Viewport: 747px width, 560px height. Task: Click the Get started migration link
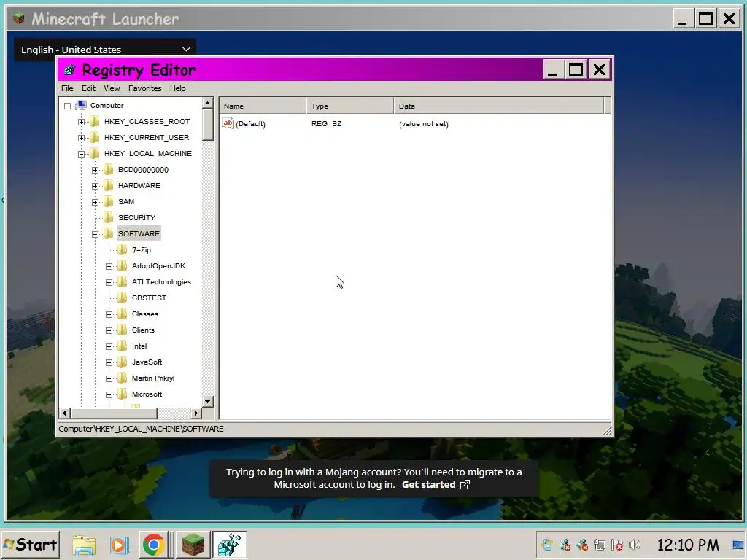click(x=429, y=484)
